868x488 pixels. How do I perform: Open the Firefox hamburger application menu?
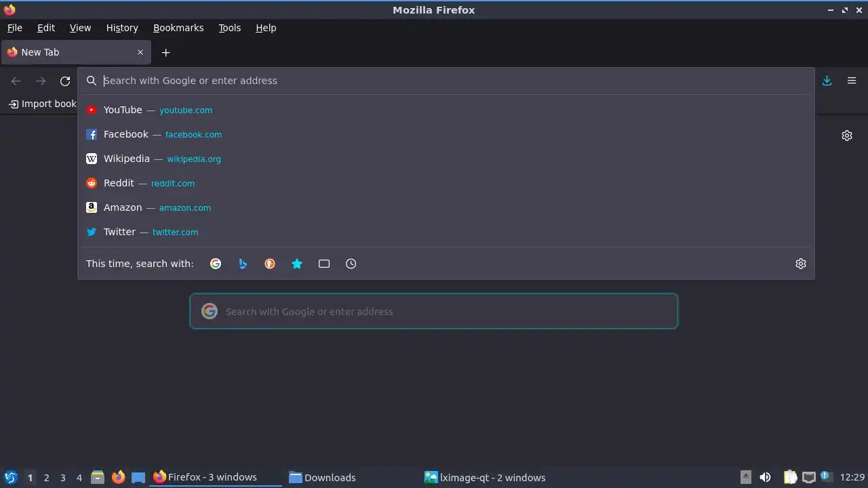pyautogui.click(x=852, y=81)
